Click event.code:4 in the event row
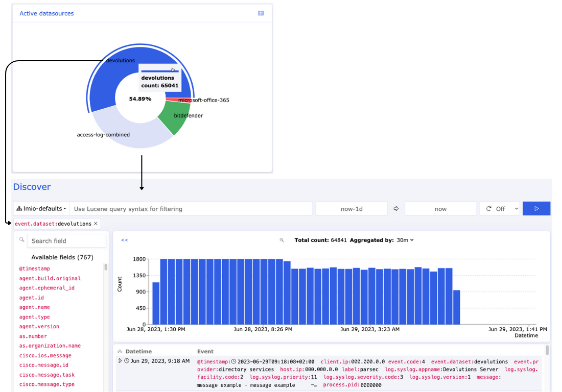This screenshot has height=392, width=562. (x=407, y=361)
